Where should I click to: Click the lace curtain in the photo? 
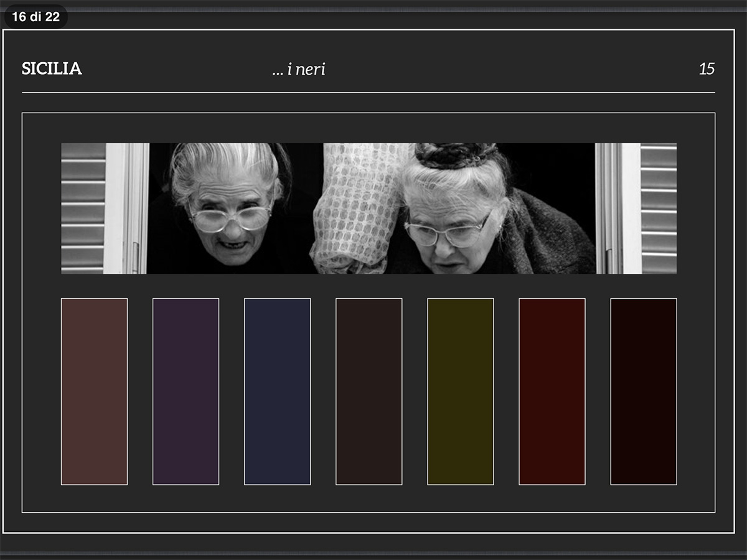(355, 205)
